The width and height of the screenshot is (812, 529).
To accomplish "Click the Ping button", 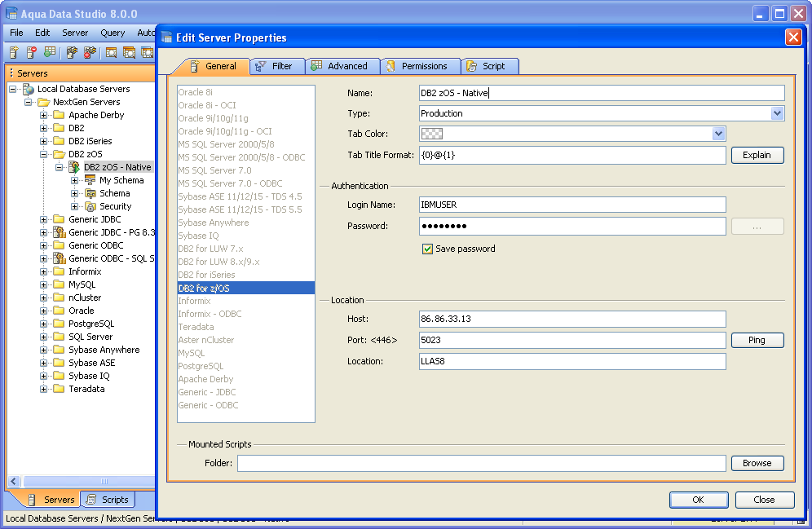I will tap(757, 340).
